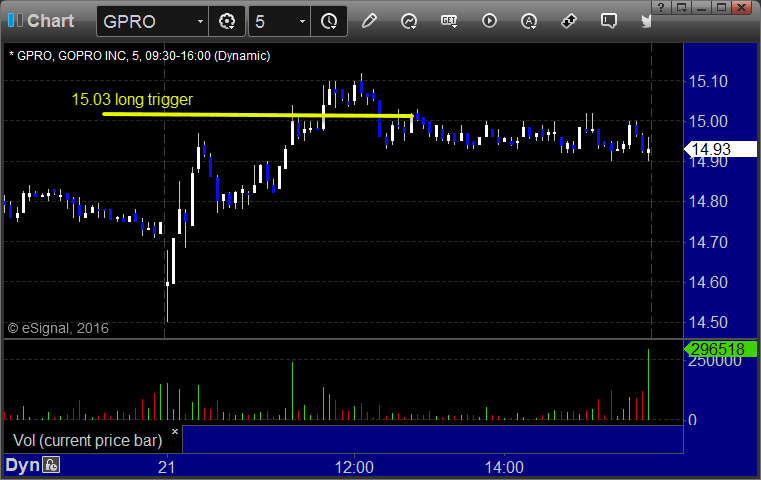761x480 pixels.
Task: Click the 14:00 time axis label
Action: 504,467
